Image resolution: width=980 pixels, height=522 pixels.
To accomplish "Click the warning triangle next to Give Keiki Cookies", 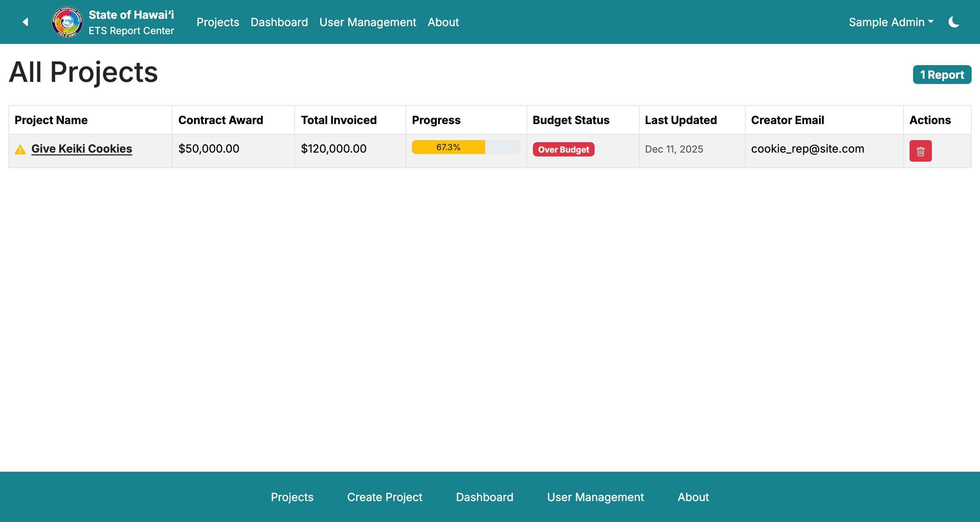I will tap(20, 149).
